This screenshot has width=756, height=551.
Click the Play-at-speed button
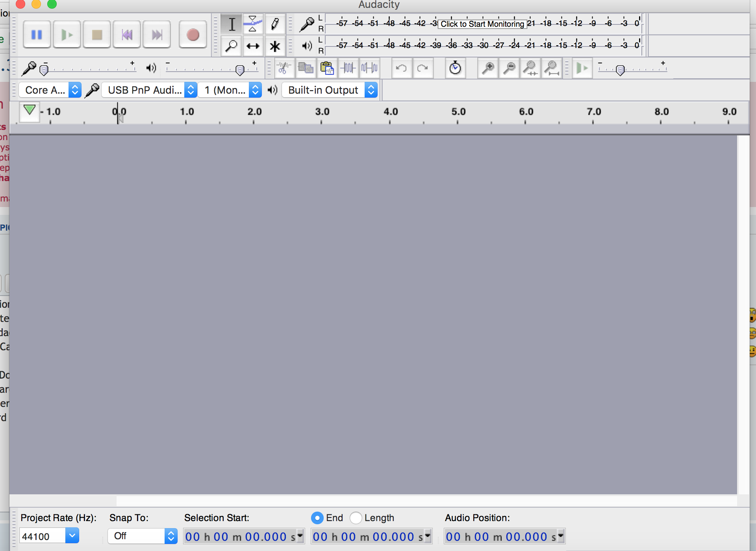(x=582, y=68)
